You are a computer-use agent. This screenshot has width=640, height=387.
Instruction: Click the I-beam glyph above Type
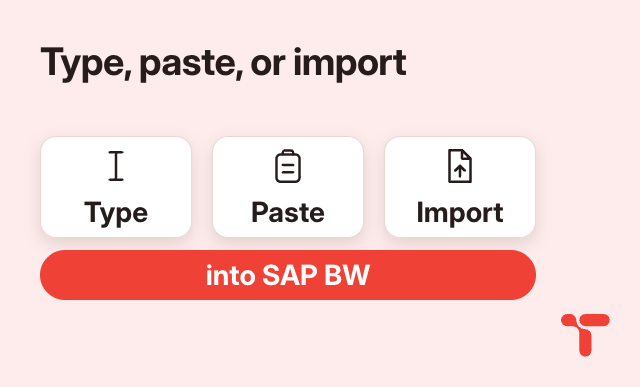(x=116, y=166)
